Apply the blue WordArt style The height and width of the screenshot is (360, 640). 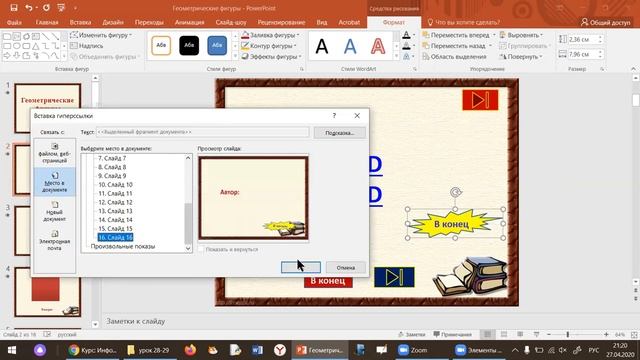350,46
